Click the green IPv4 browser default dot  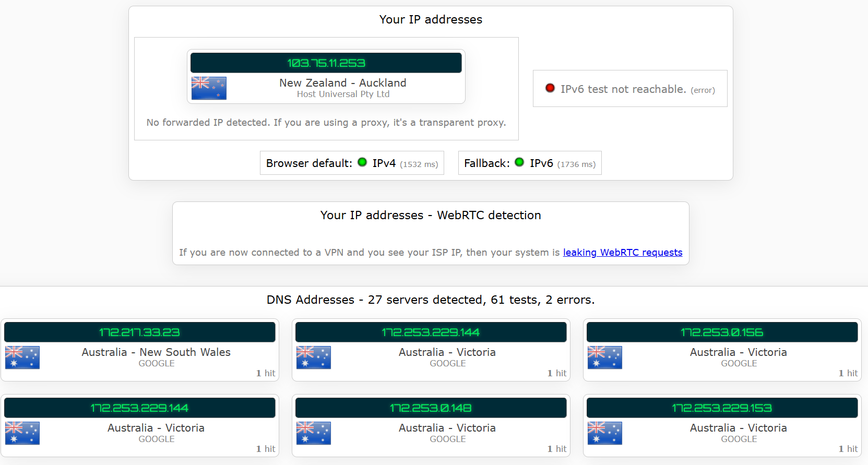(362, 162)
